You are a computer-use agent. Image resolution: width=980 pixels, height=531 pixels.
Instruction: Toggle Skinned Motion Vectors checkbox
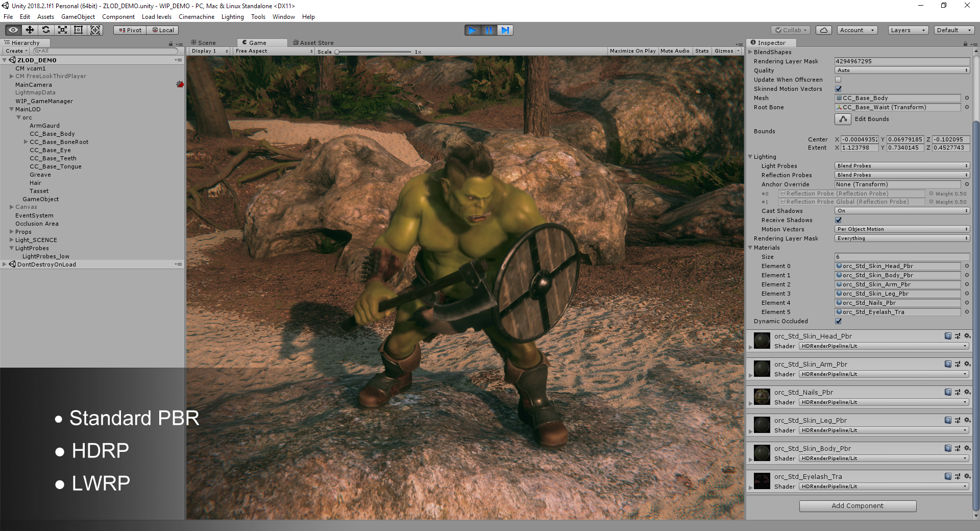(x=838, y=89)
